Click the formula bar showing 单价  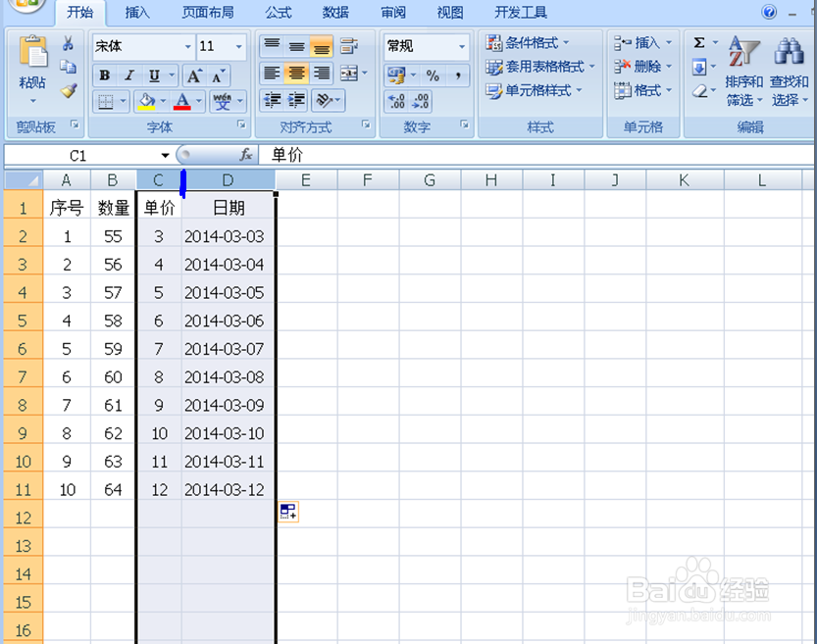pyautogui.click(x=536, y=155)
